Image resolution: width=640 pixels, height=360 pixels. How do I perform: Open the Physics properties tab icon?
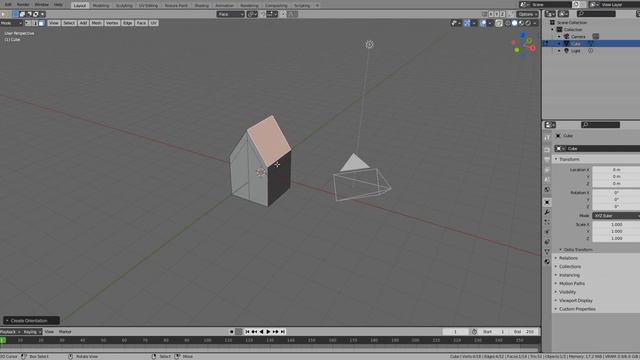(x=547, y=231)
